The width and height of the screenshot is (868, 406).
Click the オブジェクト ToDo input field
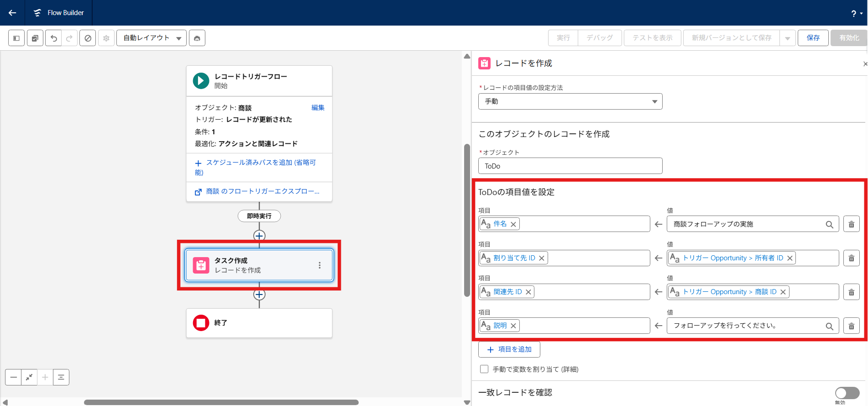click(570, 166)
